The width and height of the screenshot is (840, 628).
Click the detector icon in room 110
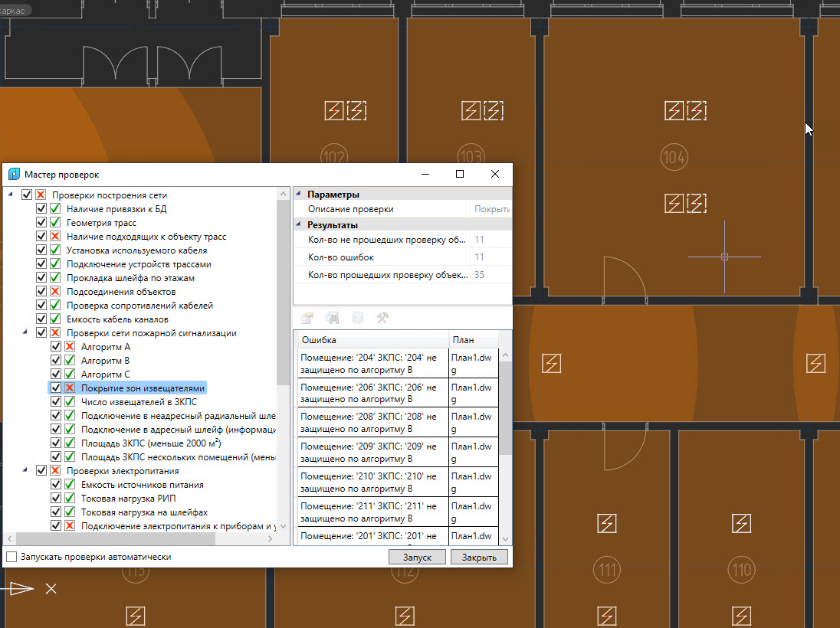pyautogui.click(x=741, y=523)
